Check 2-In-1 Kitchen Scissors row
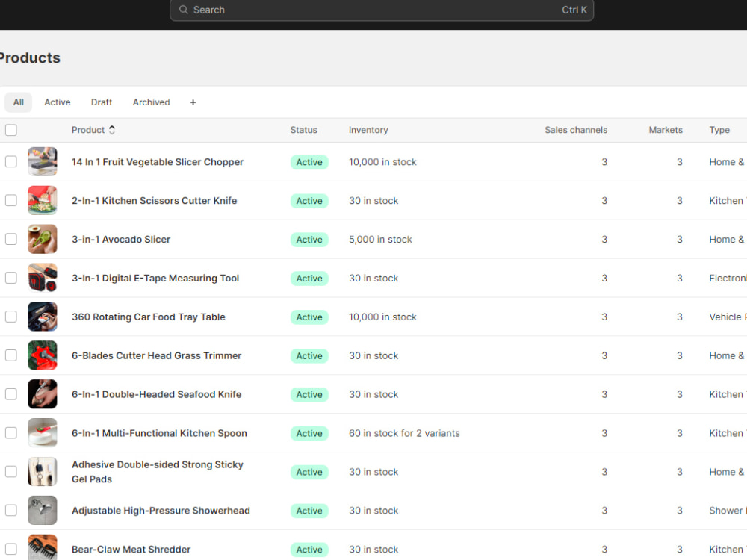747x560 pixels. tap(11, 200)
